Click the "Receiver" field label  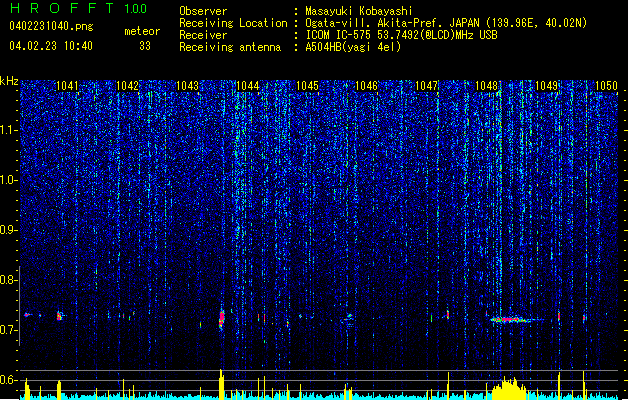(x=203, y=35)
